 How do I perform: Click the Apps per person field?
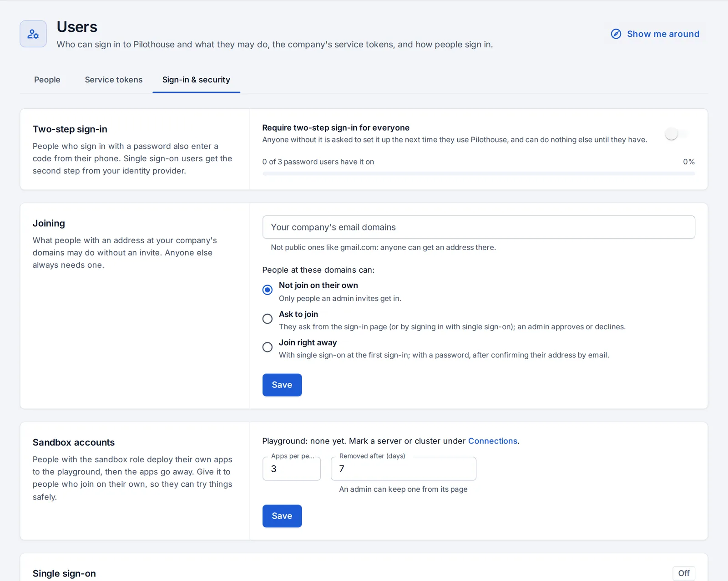tap(292, 469)
